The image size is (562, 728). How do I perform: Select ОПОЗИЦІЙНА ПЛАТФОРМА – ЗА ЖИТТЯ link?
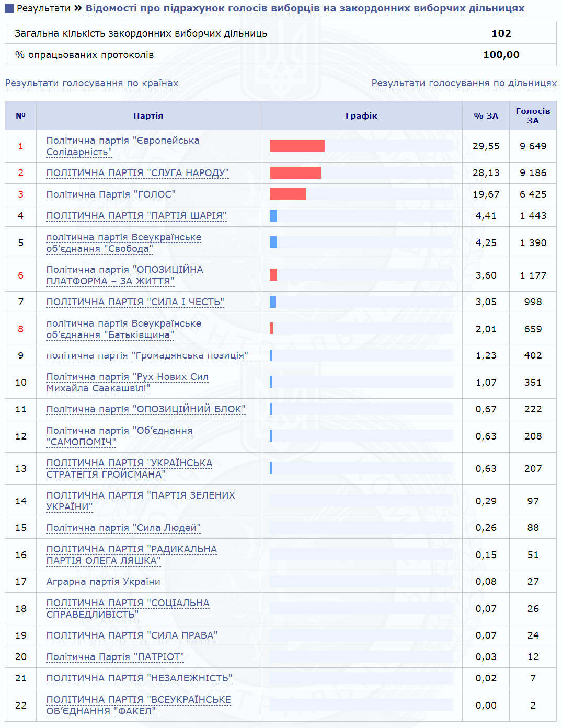tap(124, 275)
